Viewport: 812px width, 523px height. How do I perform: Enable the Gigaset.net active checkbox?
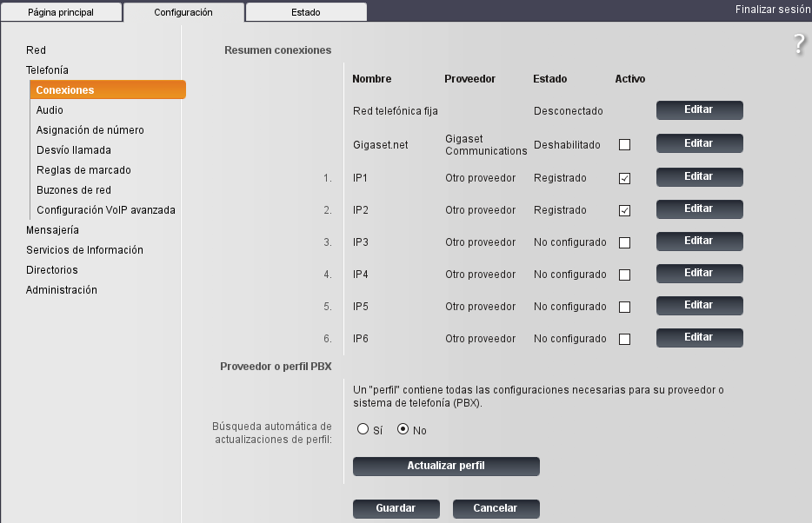624,145
